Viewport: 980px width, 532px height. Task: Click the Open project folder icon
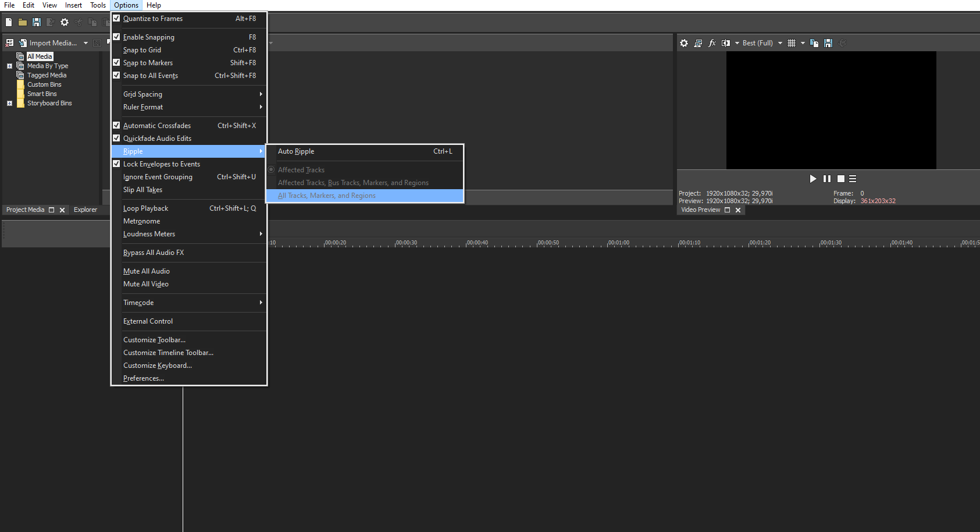click(23, 22)
